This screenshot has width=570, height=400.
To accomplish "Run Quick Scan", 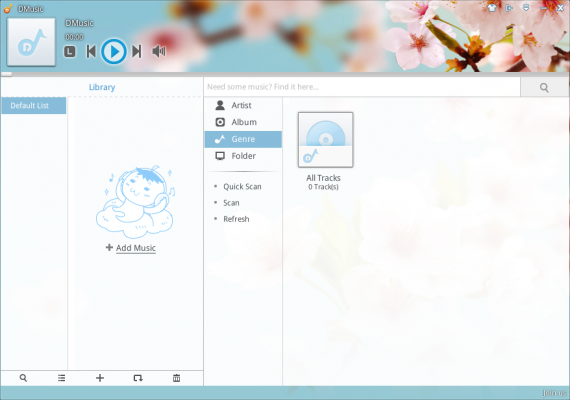I will [x=242, y=187].
